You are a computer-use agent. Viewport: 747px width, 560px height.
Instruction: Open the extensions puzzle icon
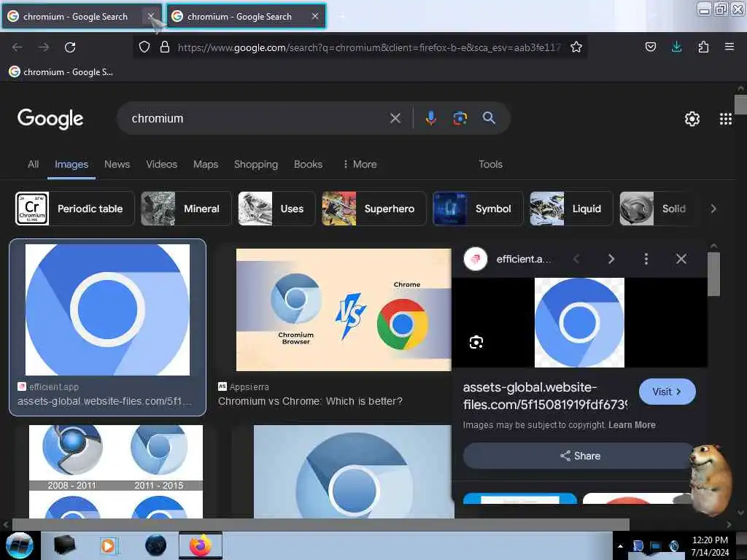703,47
